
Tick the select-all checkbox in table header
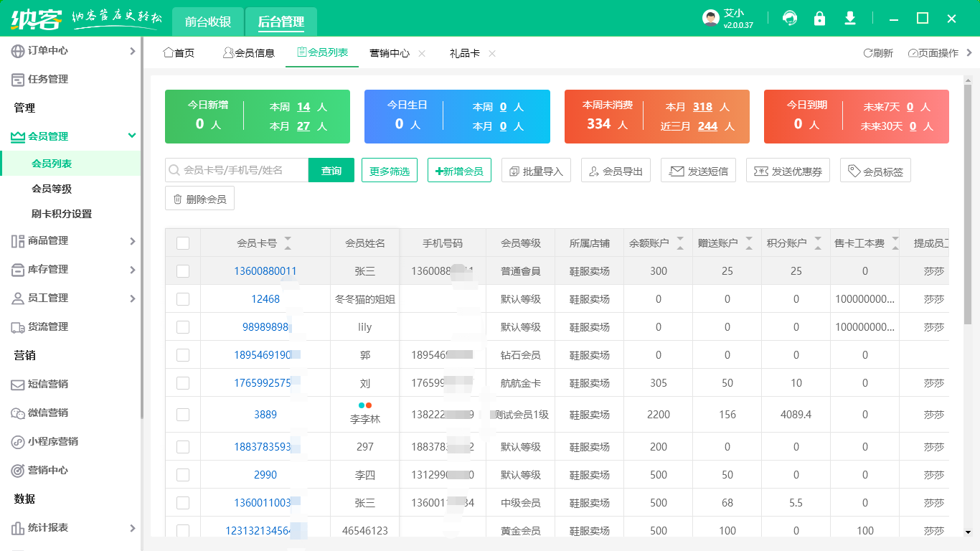pos(183,243)
